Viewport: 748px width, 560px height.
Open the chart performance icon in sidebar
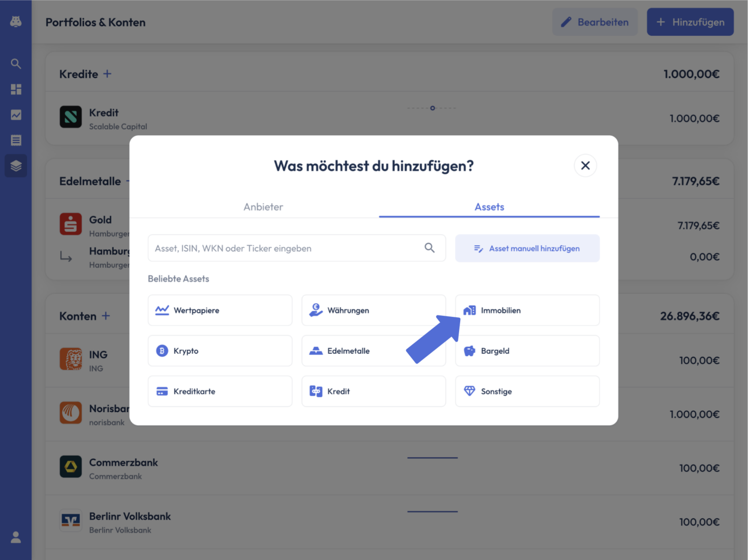tap(16, 115)
